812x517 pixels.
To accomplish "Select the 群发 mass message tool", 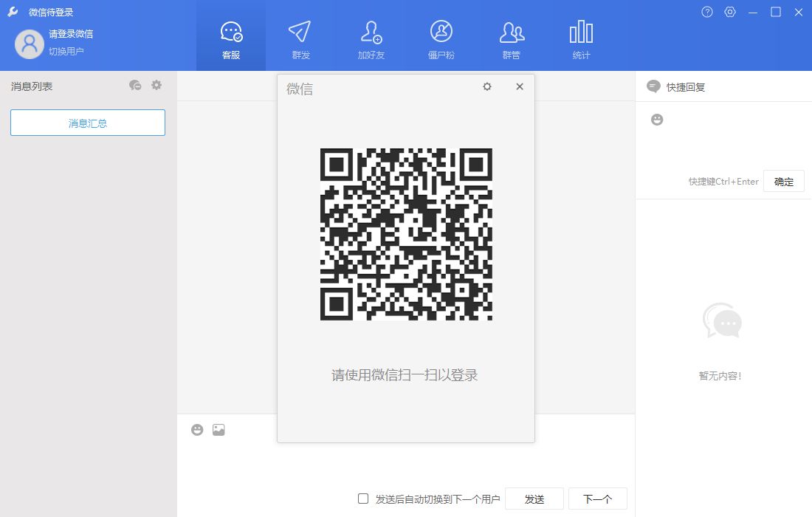I will point(300,36).
